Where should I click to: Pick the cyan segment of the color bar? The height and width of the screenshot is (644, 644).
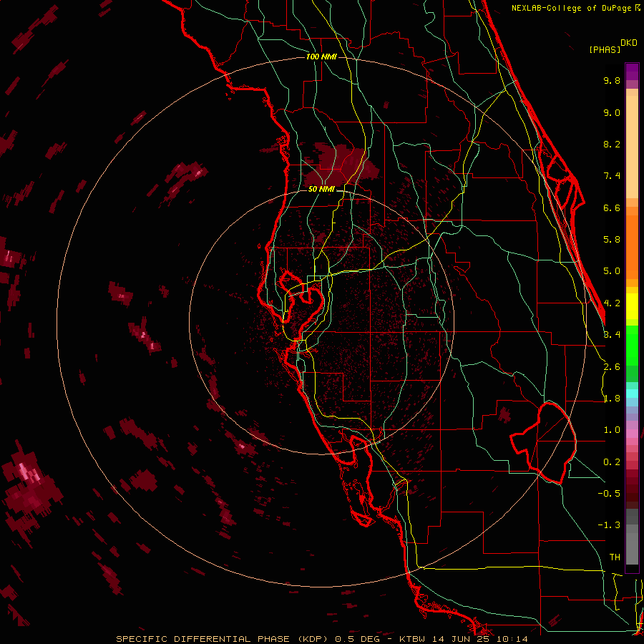(632, 394)
